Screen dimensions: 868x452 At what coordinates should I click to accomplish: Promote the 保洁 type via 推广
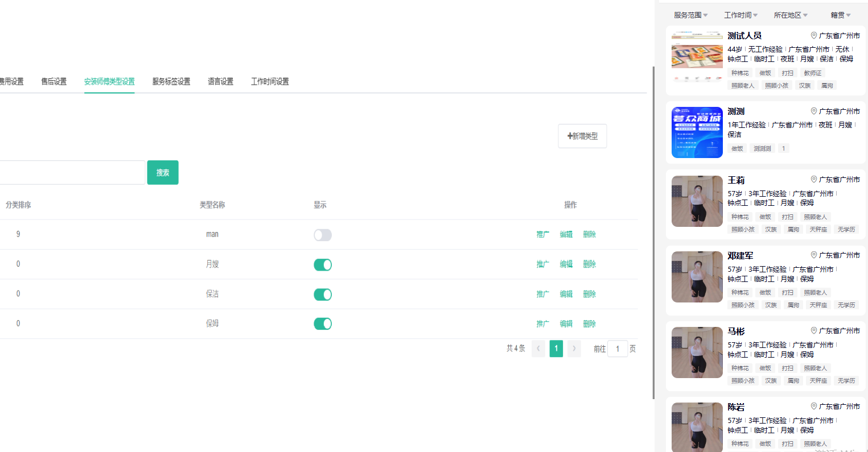point(543,294)
